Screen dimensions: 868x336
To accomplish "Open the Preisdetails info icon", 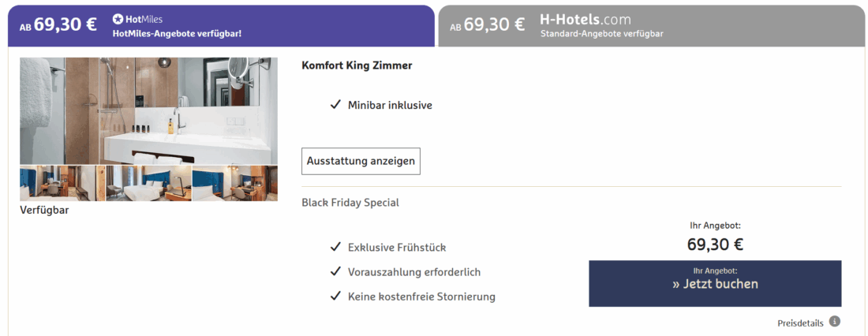I will [835, 322].
